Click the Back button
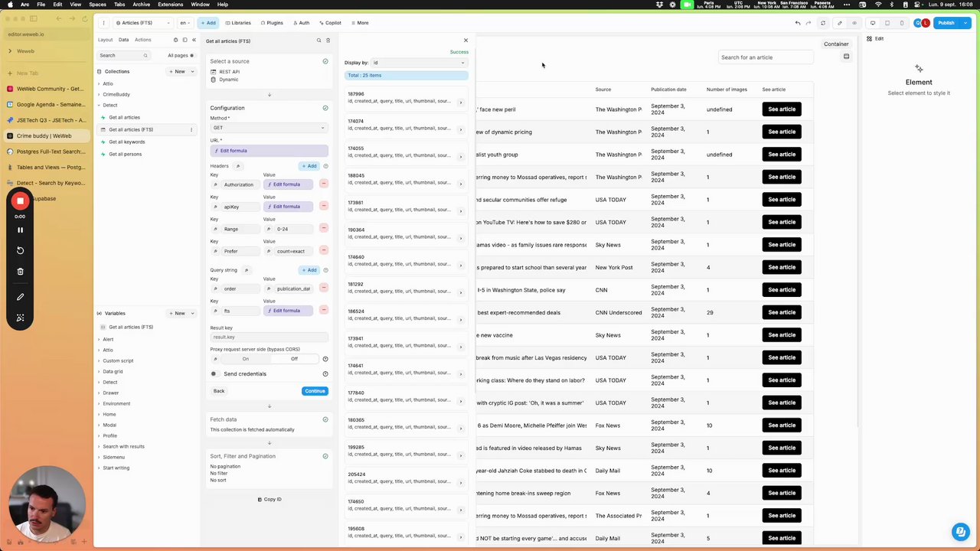Image resolution: width=980 pixels, height=551 pixels. (x=219, y=391)
